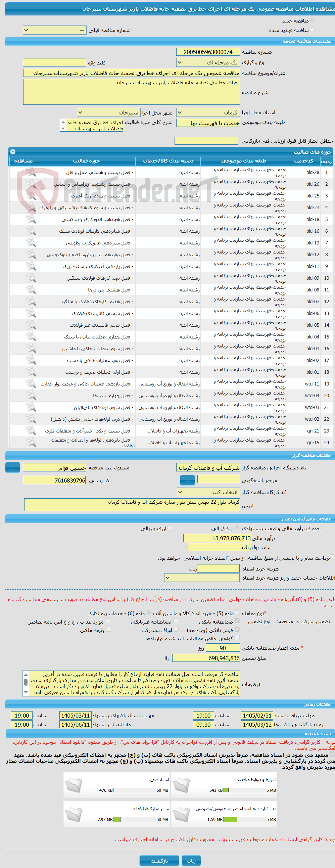The height and width of the screenshot is (868, 335).
Task: Toggle فیش بانکی (وجه نقد) checkbox
Action: [237, 629]
